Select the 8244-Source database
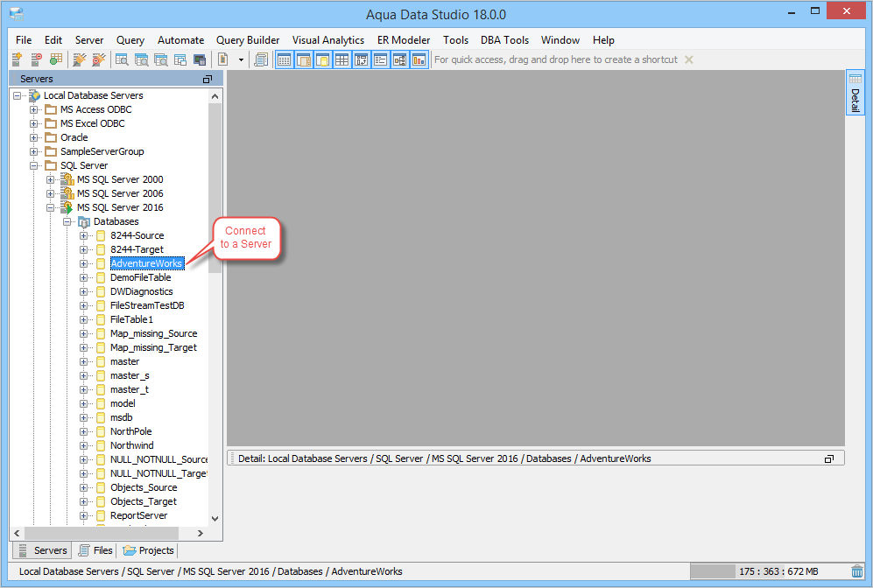The image size is (873, 588). coord(137,235)
